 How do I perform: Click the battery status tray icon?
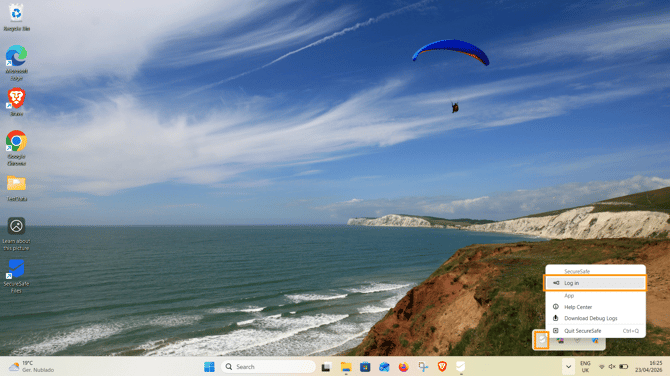[x=623, y=367]
